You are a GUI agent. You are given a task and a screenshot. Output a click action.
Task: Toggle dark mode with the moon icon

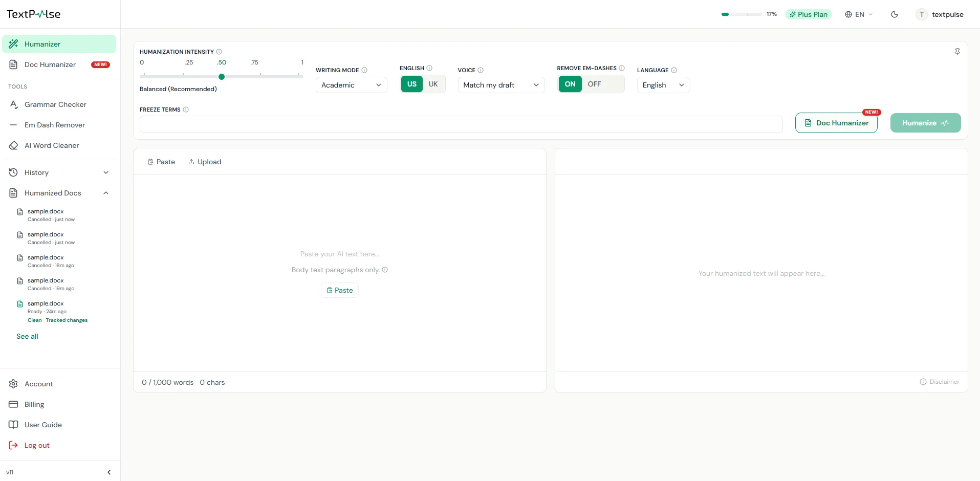pos(895,14)
